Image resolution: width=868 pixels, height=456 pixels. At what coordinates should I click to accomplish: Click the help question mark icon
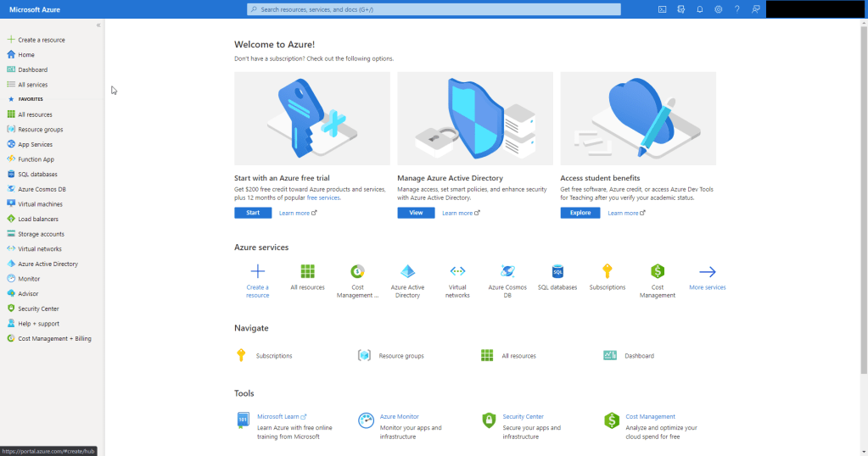(736, 9)
